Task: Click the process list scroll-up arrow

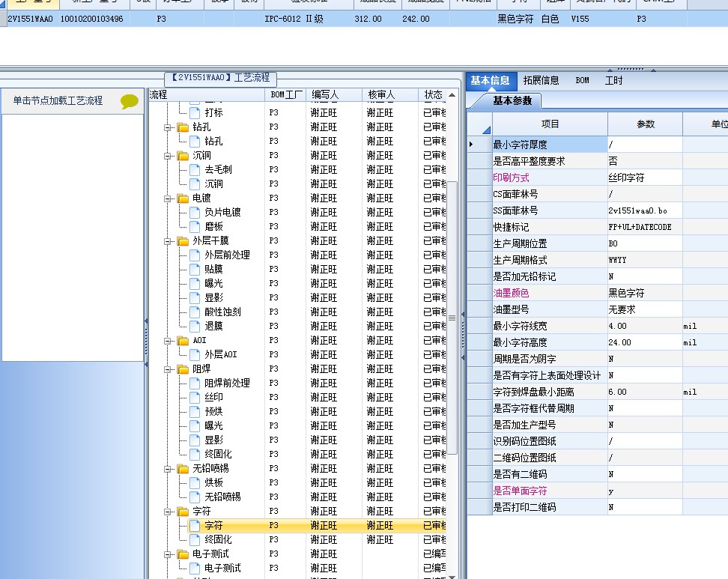Action: point(452,94)
